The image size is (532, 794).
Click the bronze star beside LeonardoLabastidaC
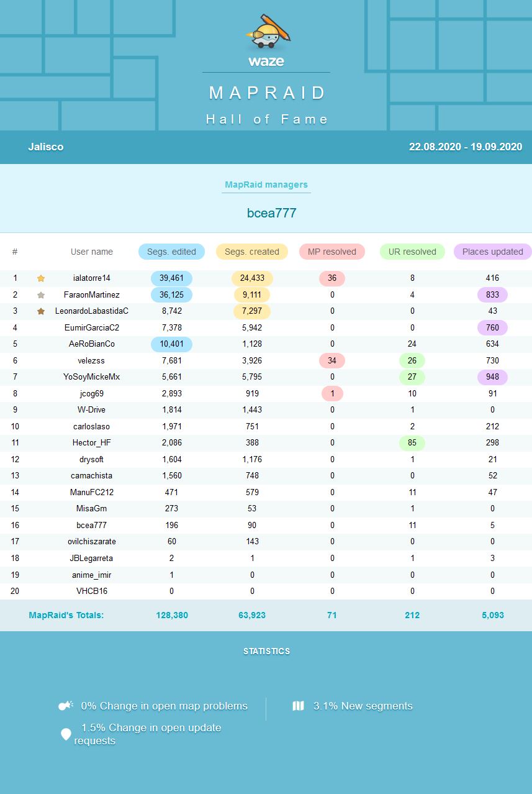pos(41,311)
